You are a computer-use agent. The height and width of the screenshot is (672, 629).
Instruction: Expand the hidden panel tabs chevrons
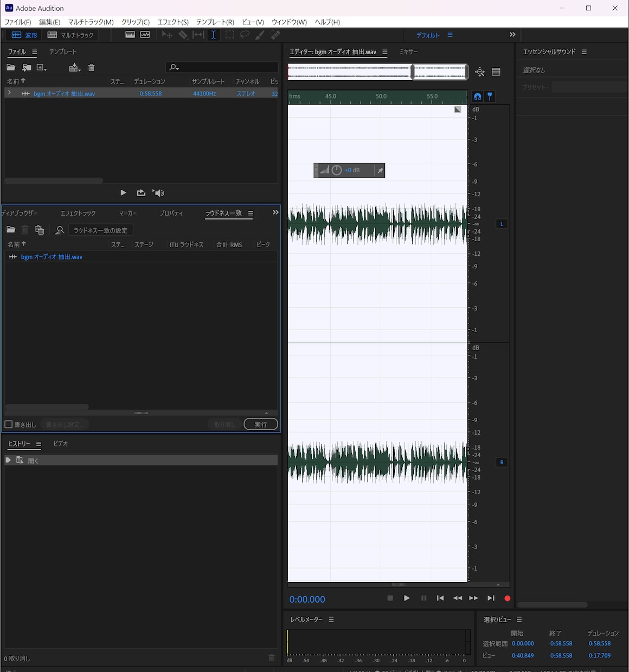[275, 212]
